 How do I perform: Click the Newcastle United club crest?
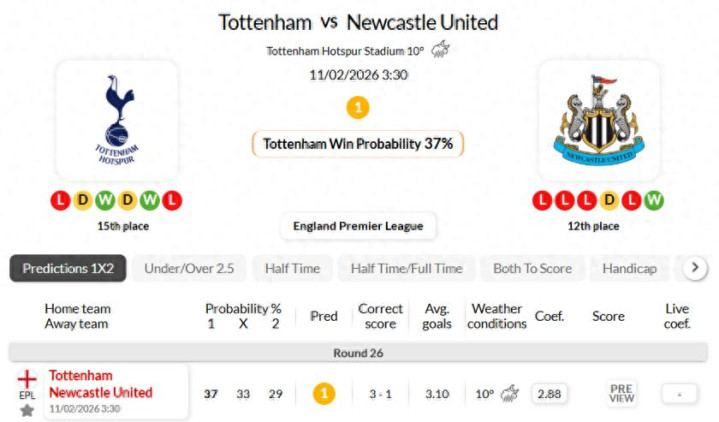point(600,119)
